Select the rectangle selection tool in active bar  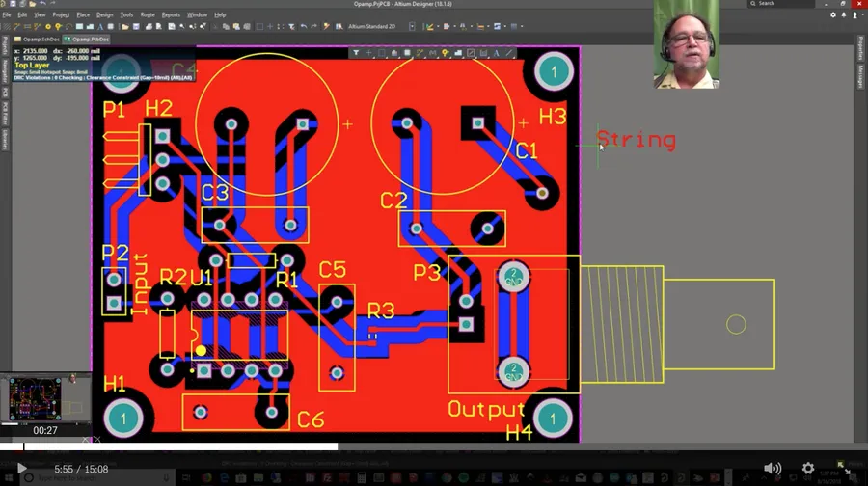[381, 53]
